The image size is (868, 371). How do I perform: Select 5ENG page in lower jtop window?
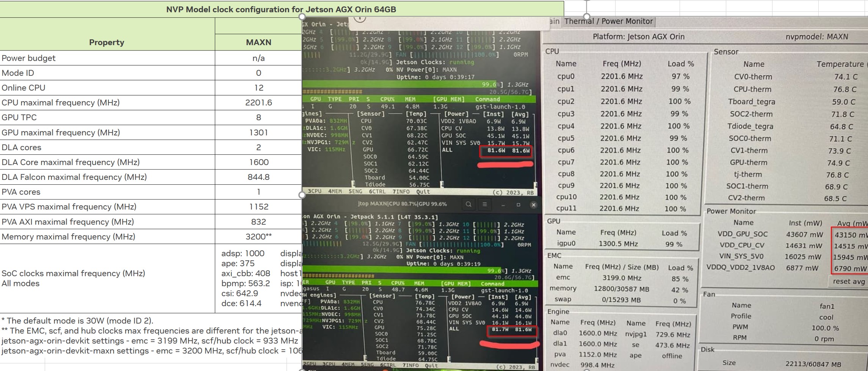pyautogui.click(x=367, y=365)
